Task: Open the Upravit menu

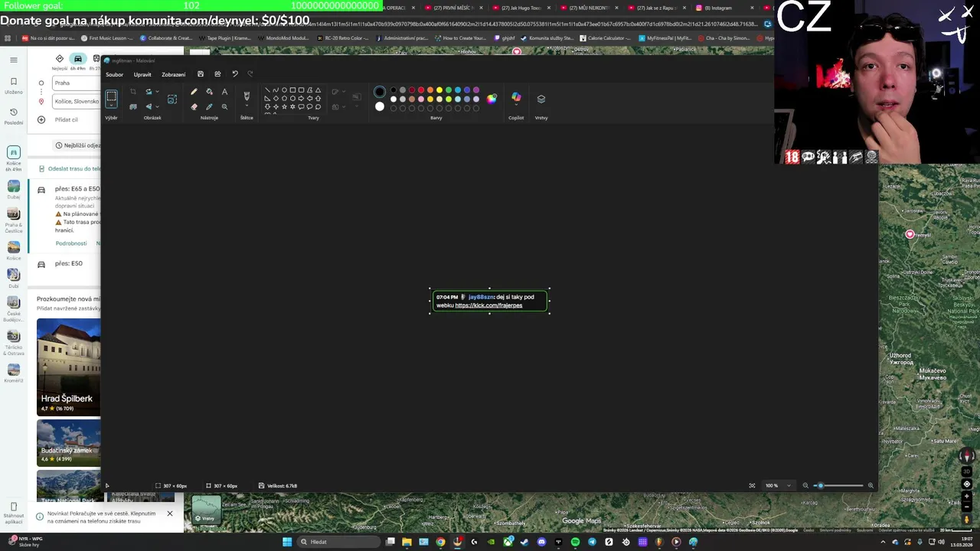Action: [142, 74]
